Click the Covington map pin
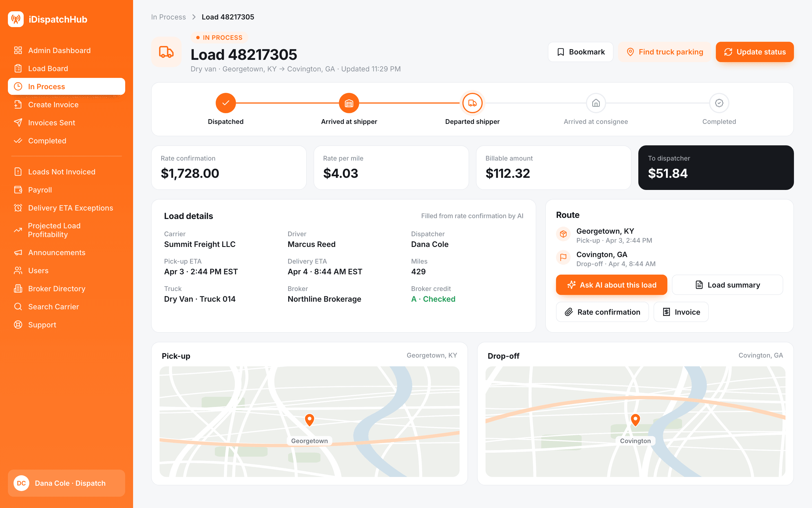 [x=636, y=420]
